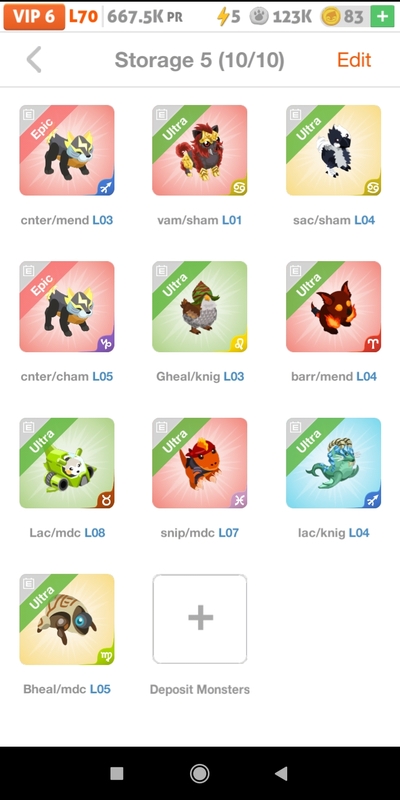Screen dimensions: 400x800
Task: Tap the paw print currency icon
Action: coord(259,17)
